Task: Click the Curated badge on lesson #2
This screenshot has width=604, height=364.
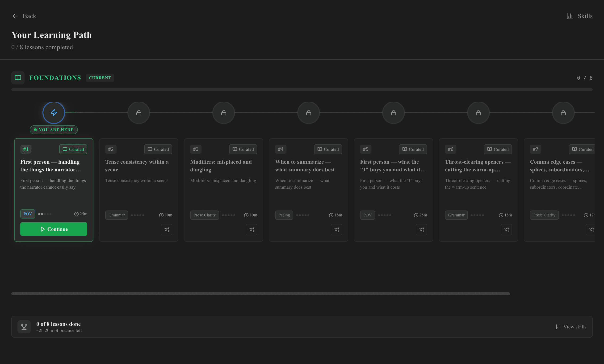Action: pos(158,149)
